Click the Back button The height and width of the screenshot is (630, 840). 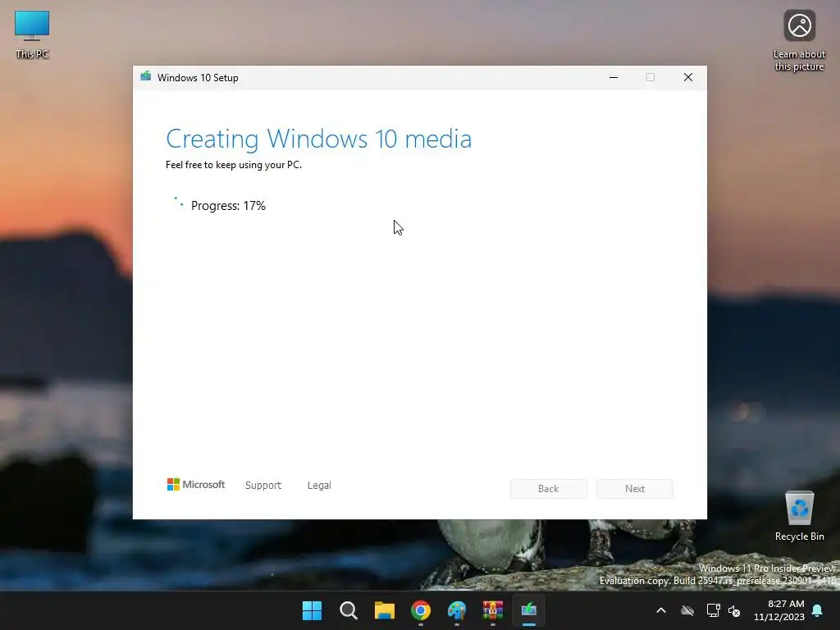pyautogui.click(x=549, y=489)
